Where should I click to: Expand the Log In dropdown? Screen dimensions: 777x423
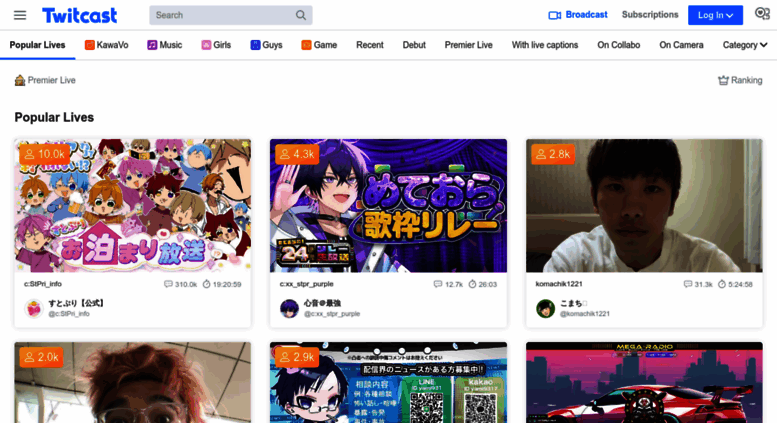(715, 15)
